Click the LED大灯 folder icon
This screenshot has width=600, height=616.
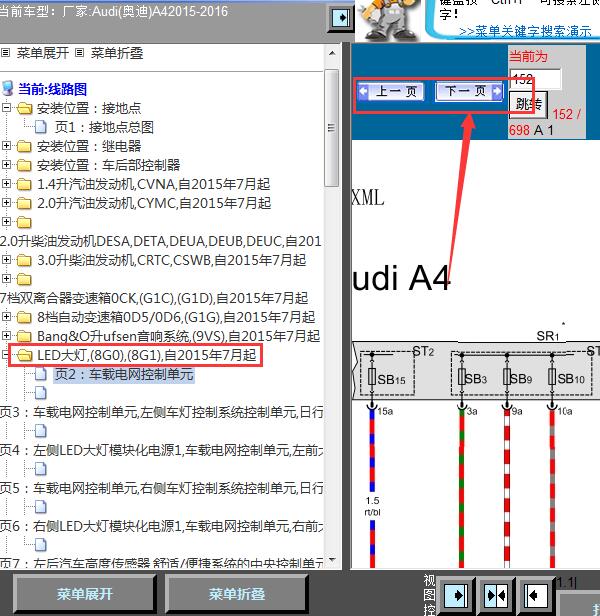24,356
